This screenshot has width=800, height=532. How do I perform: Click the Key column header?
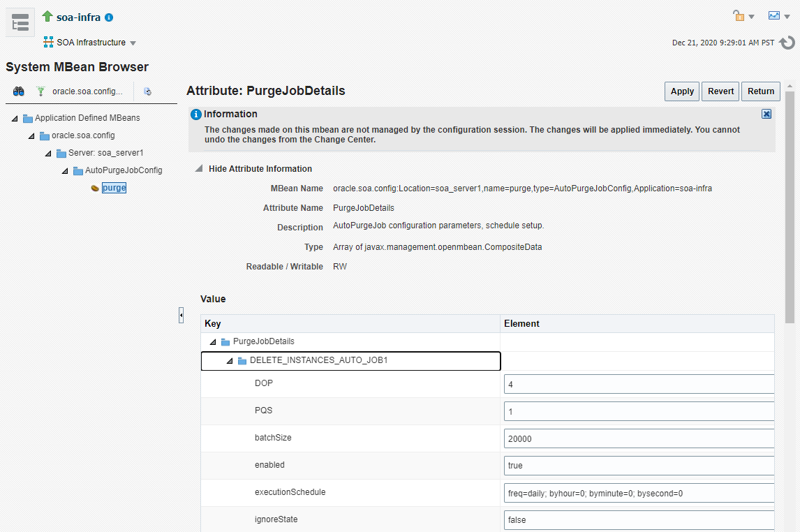(350, 324)
